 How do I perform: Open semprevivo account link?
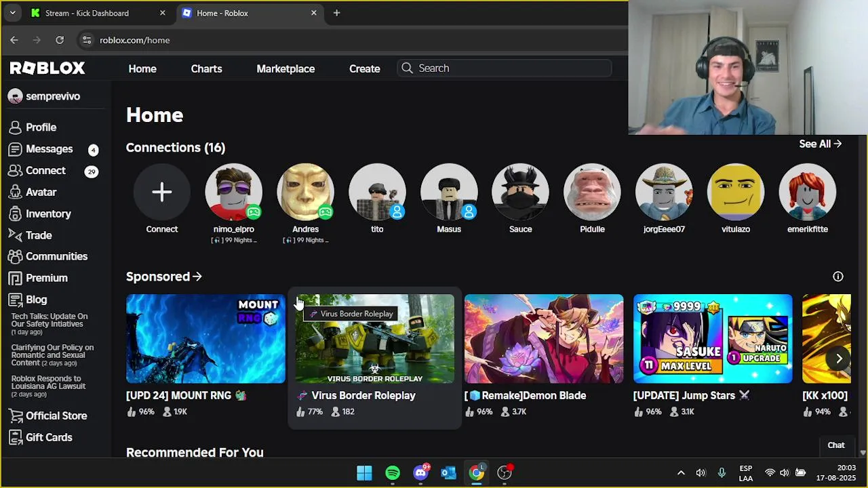[44, 96]
